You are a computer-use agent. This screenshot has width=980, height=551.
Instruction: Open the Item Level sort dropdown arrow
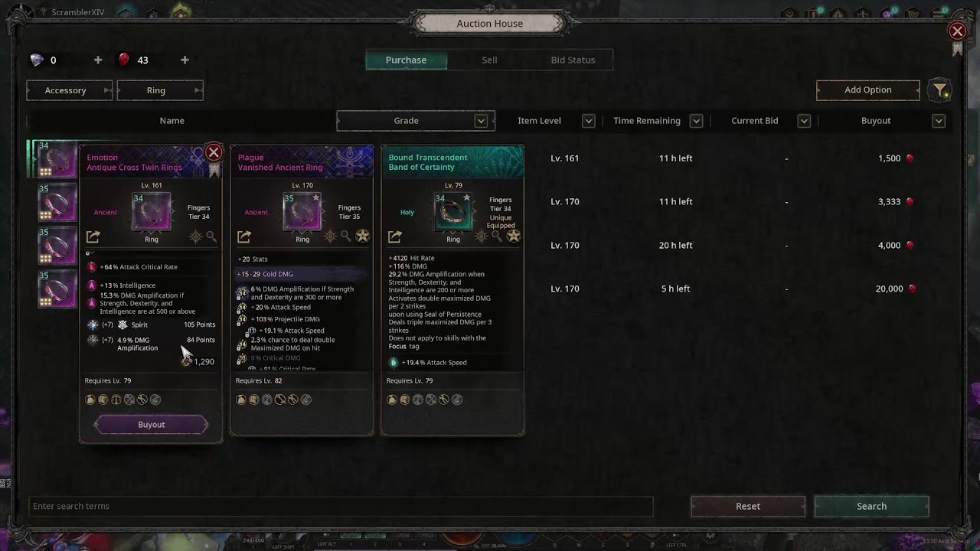(589, 121)
